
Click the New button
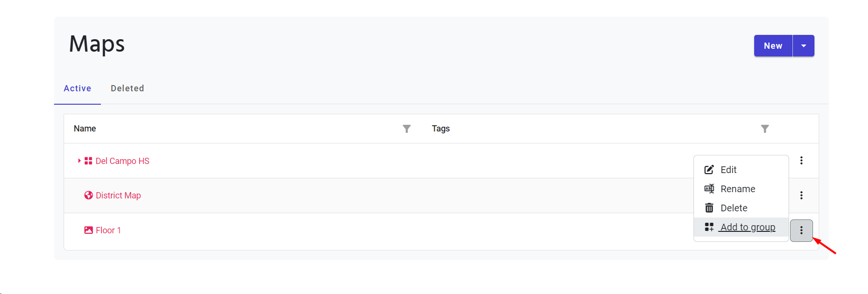click(773, 46)
